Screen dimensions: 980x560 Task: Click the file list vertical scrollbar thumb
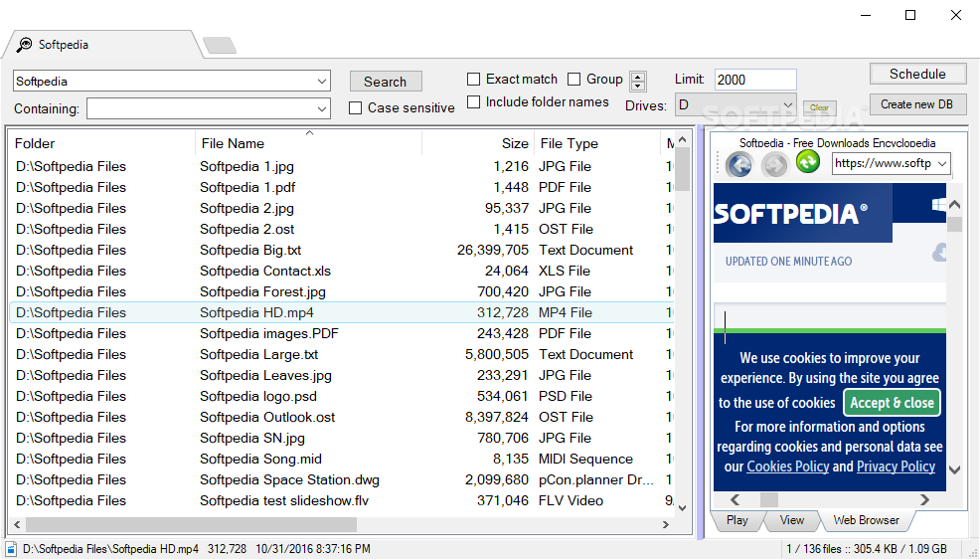[x=683, y=169]
